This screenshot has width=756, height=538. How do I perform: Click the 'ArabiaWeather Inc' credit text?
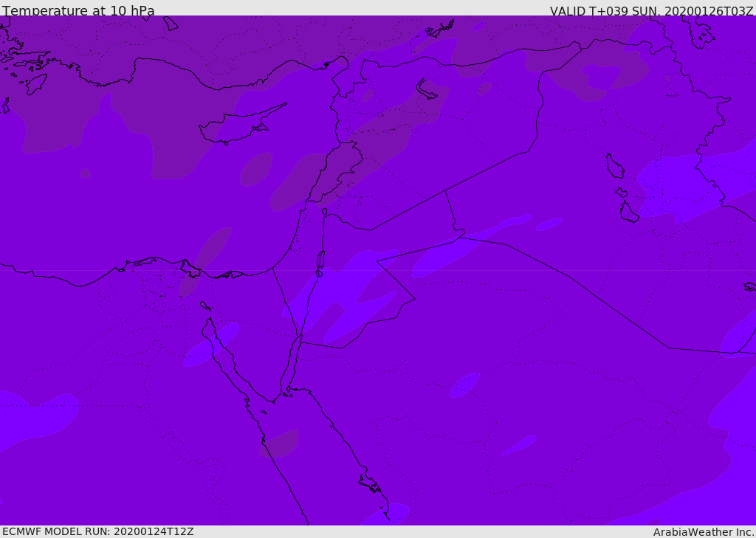click(x=703, y=532)
